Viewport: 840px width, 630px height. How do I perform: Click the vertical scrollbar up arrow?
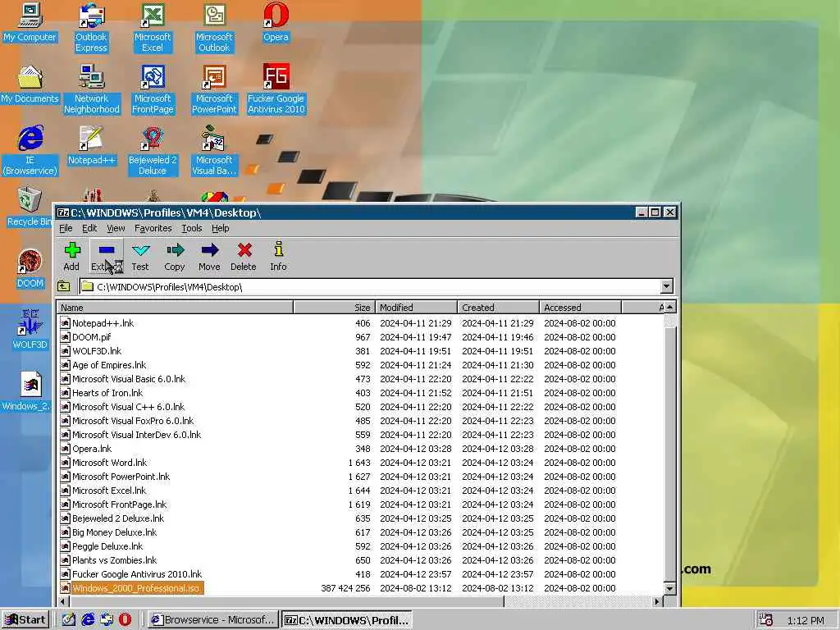tap(669, 308)
